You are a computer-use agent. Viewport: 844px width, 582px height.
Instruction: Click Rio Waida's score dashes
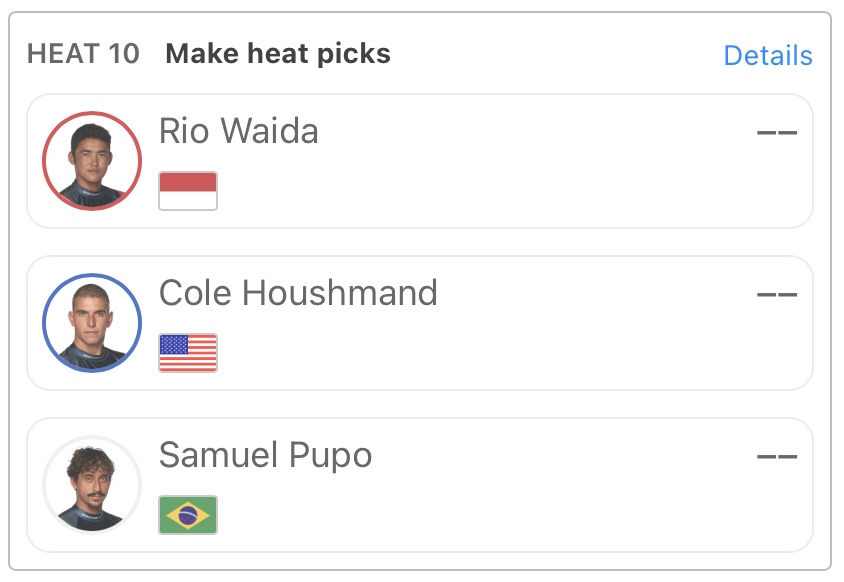pyautogui.click(x=776, y=132)
